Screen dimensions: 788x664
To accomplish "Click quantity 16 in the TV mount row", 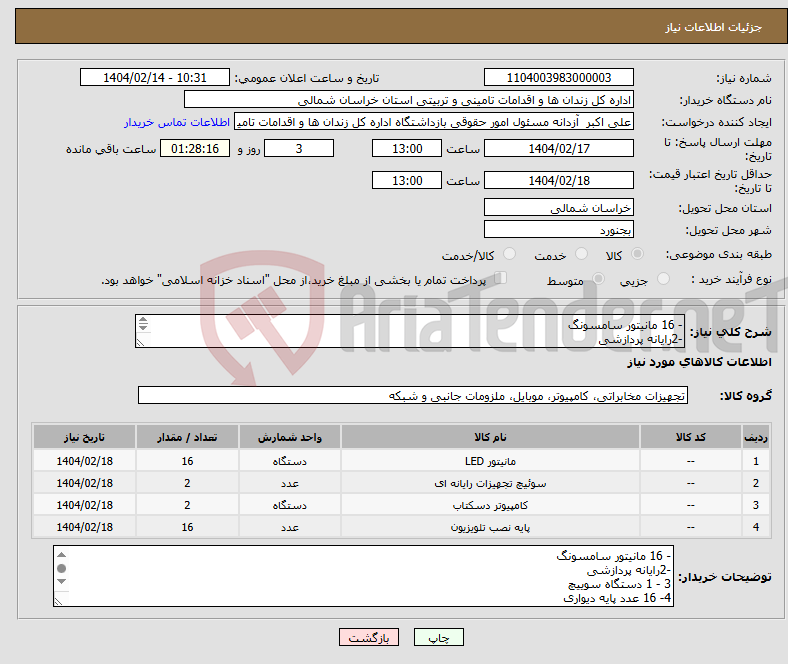I will (187, 527).
